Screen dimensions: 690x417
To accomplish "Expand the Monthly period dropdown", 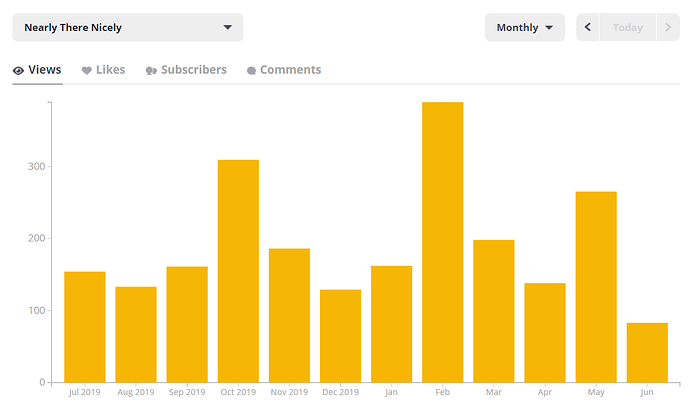I will (524, 28).
